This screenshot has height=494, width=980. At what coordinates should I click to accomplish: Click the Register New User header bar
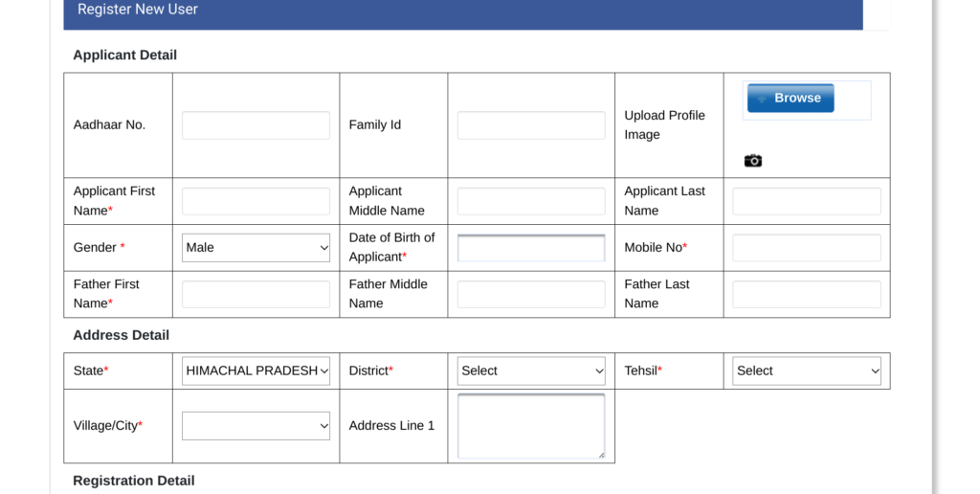(463, 13)
